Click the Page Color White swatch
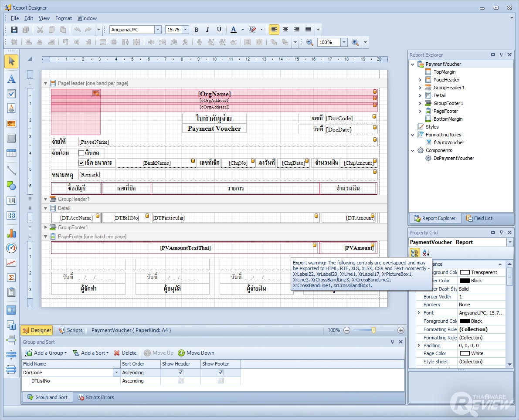 point(465,353)
